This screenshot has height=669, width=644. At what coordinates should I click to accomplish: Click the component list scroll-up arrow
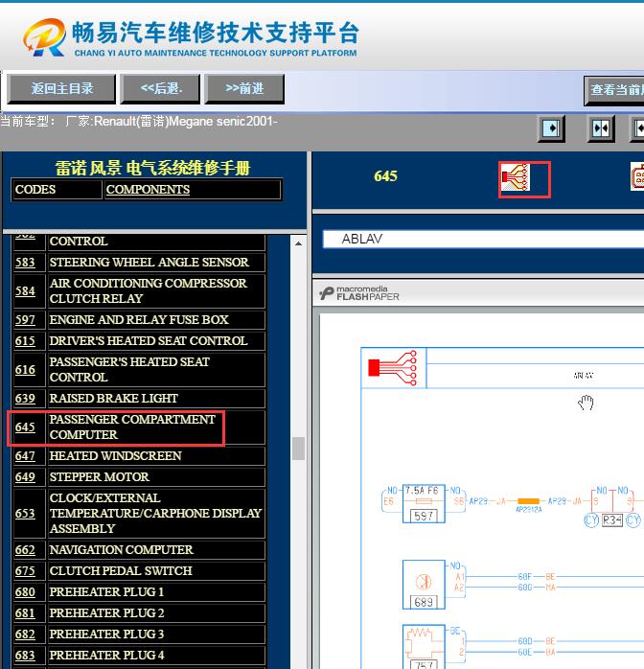pyautogui.click(x=299, y=243)
